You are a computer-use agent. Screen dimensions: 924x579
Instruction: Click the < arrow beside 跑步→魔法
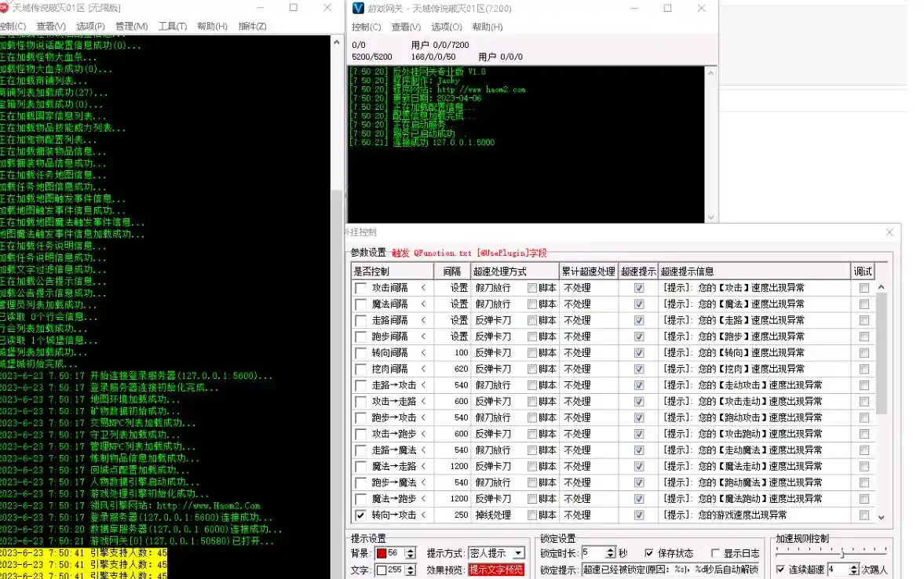pos(423,482)
